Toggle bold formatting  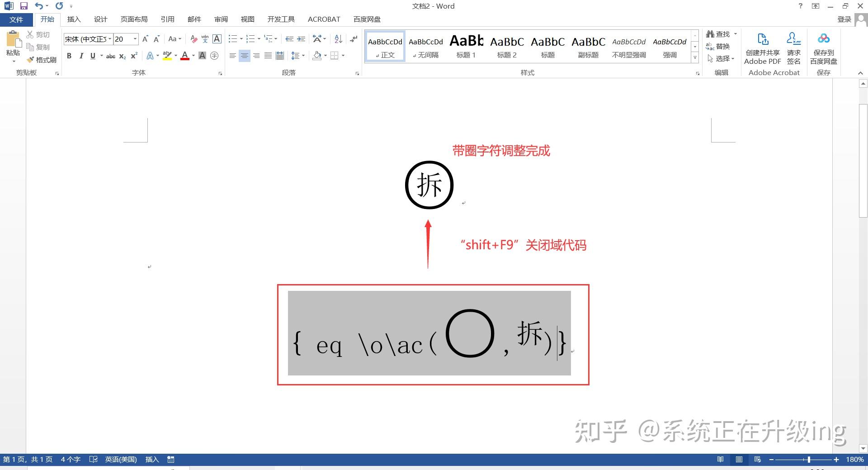pyautogui.click(x=69, y=56)
